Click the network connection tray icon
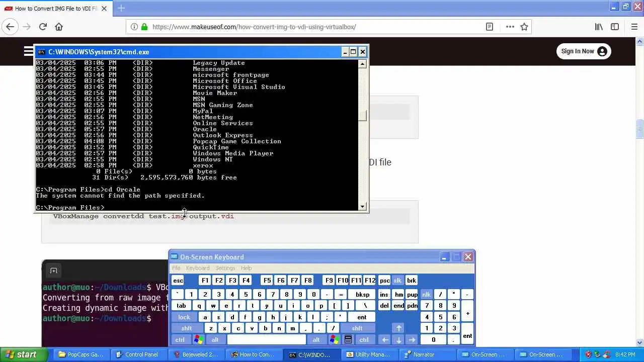 606,354
